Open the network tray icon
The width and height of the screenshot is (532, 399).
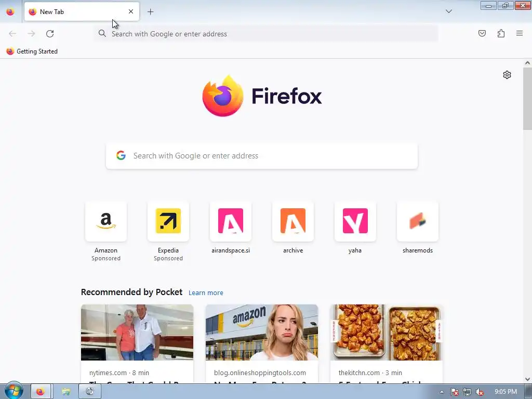pyautogui.click(x=467, y=392)
